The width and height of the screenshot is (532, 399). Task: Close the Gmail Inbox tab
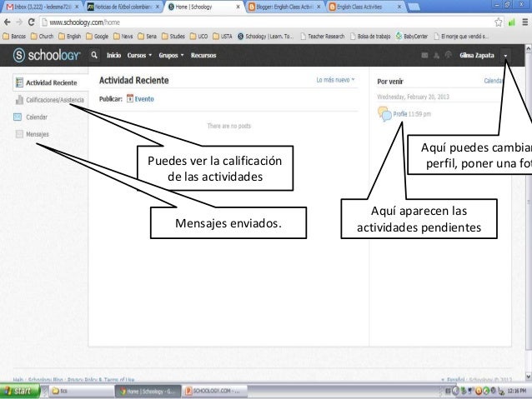point(77,7)
